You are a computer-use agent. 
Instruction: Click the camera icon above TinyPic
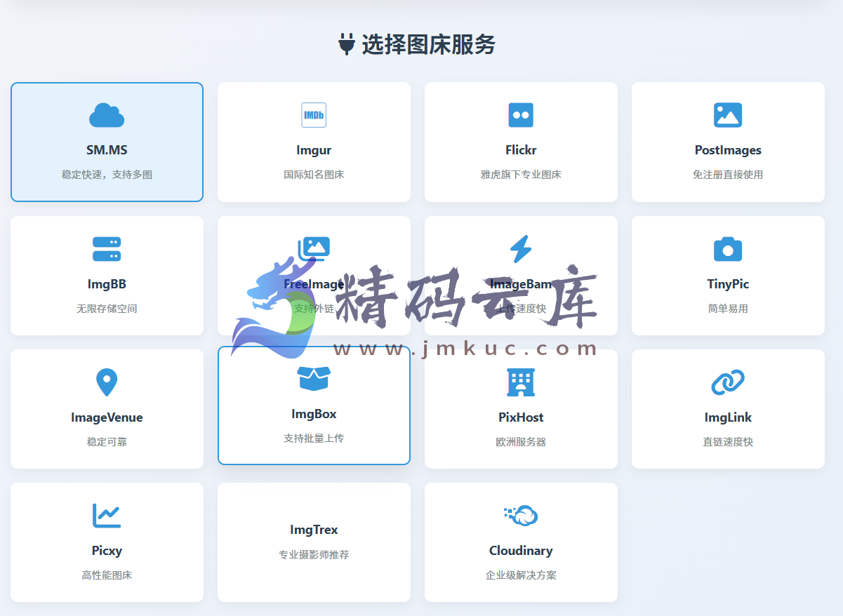(x=728, y=249)
